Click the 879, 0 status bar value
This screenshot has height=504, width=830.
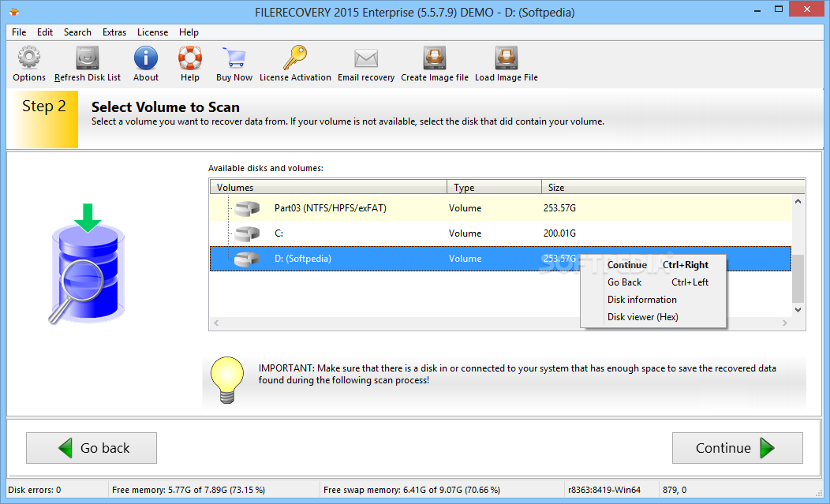click(x=675, y=491)
